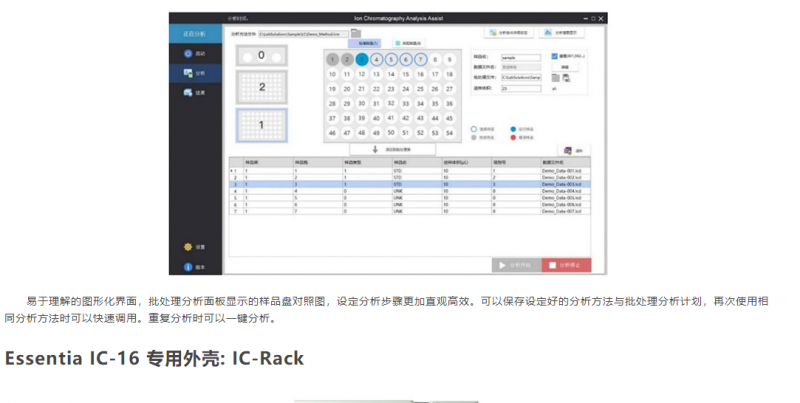Click the window title 'Ion Chromatography Analysis Assist'
The height and width of the screenshot is (403, 800).
click(x=398, y=18)
